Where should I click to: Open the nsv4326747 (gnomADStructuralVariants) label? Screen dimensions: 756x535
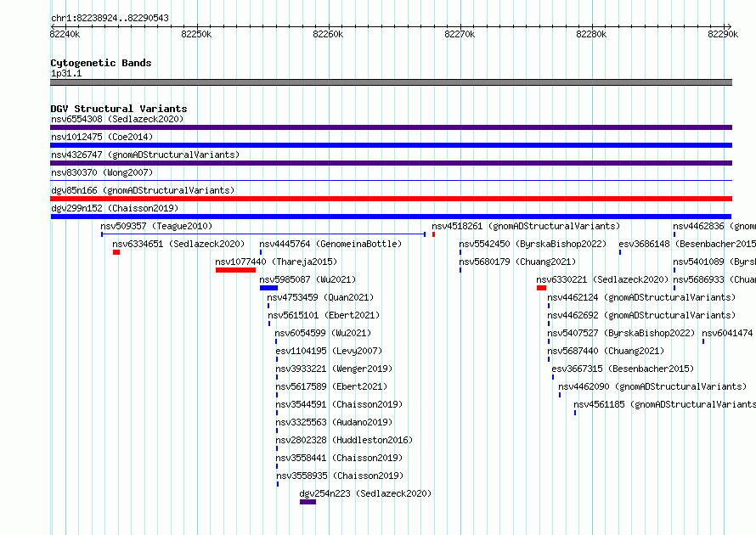tap(145, 155)
